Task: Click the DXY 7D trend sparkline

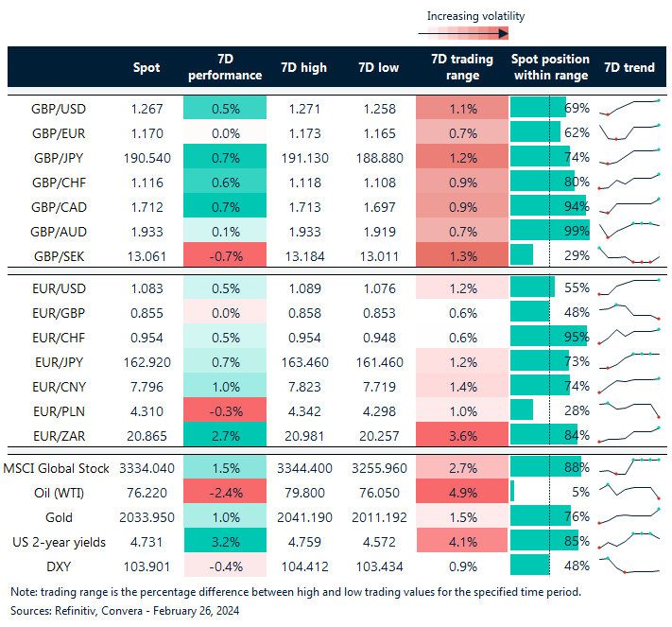Action: click(x=629, y=566)
